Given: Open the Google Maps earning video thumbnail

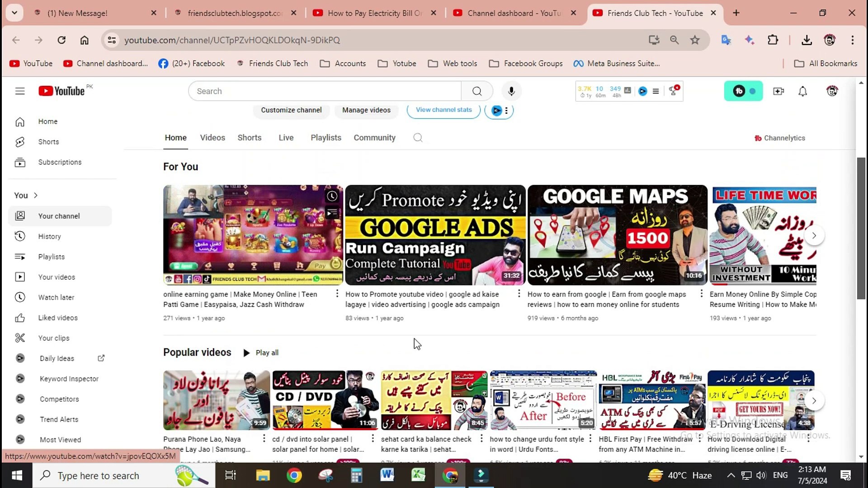Looking at the screenshot, I should point(617,235).
